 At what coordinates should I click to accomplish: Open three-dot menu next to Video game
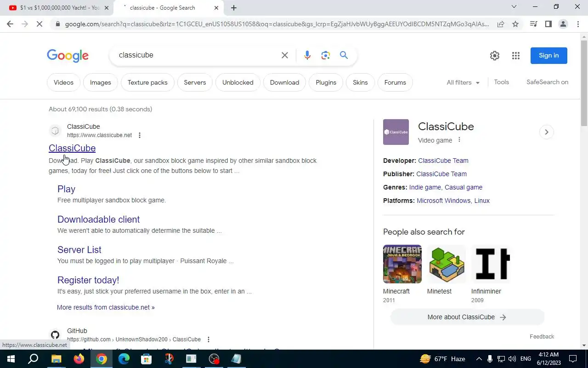point(459,140)
